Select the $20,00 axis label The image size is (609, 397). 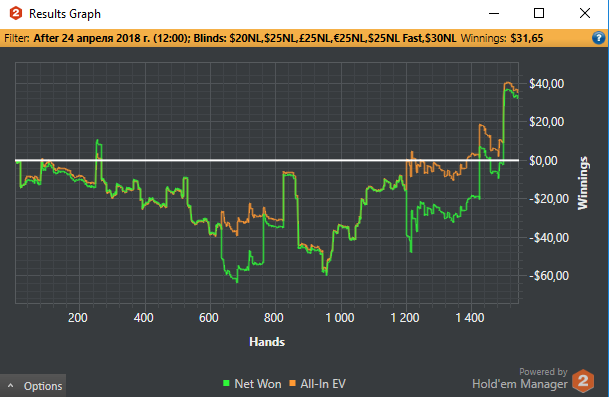click(x=546, y=122)
